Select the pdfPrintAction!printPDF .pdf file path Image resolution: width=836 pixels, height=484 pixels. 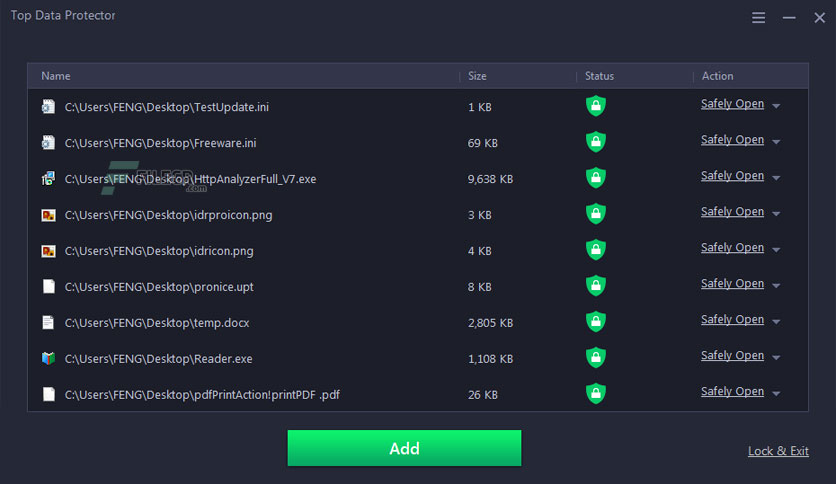click(202, 395)
